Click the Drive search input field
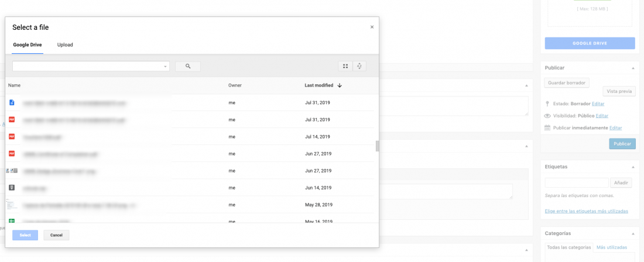This screenshot has width=644, height=262. 91,67
